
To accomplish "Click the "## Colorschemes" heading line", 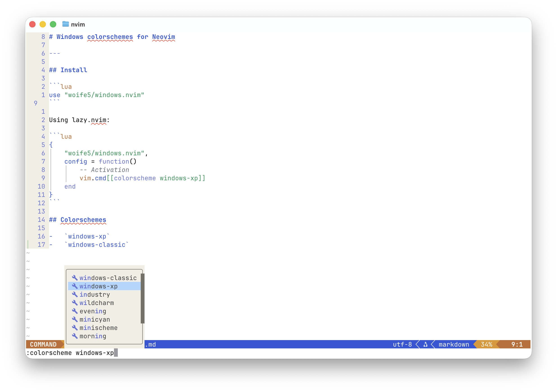I will (78, 220).
